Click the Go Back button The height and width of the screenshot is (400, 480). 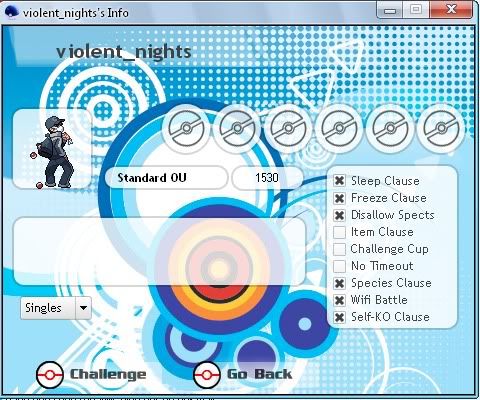(243, 375)
